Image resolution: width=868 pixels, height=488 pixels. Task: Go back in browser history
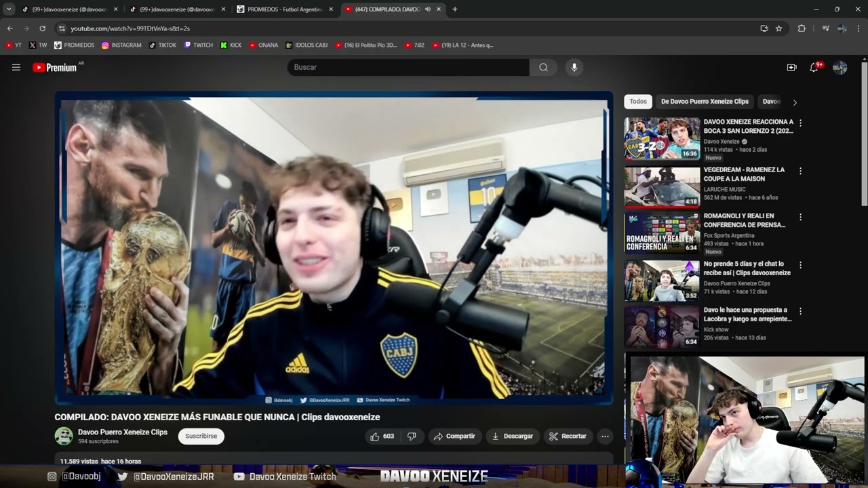9,28
